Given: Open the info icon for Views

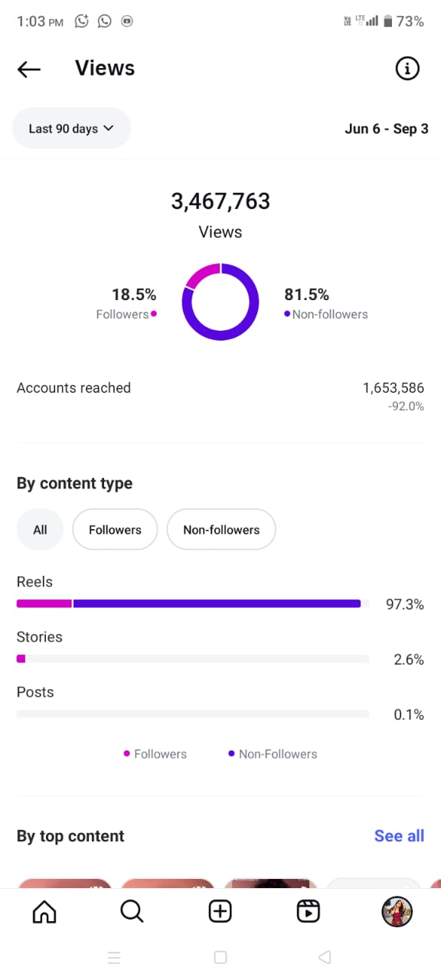Looking at the screenshot, I should (407, 69).
